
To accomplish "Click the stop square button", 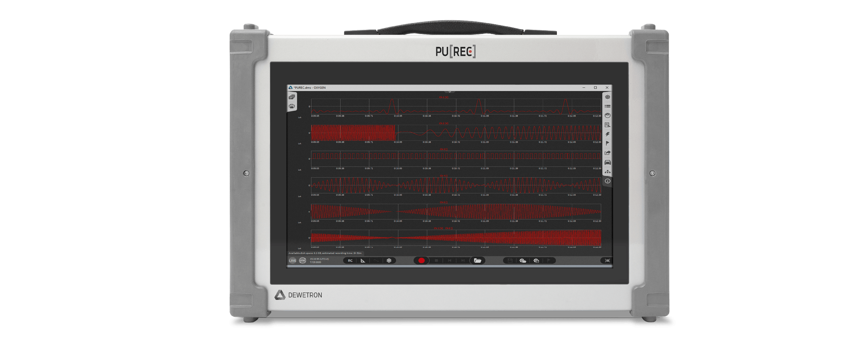I will point(436,261).
